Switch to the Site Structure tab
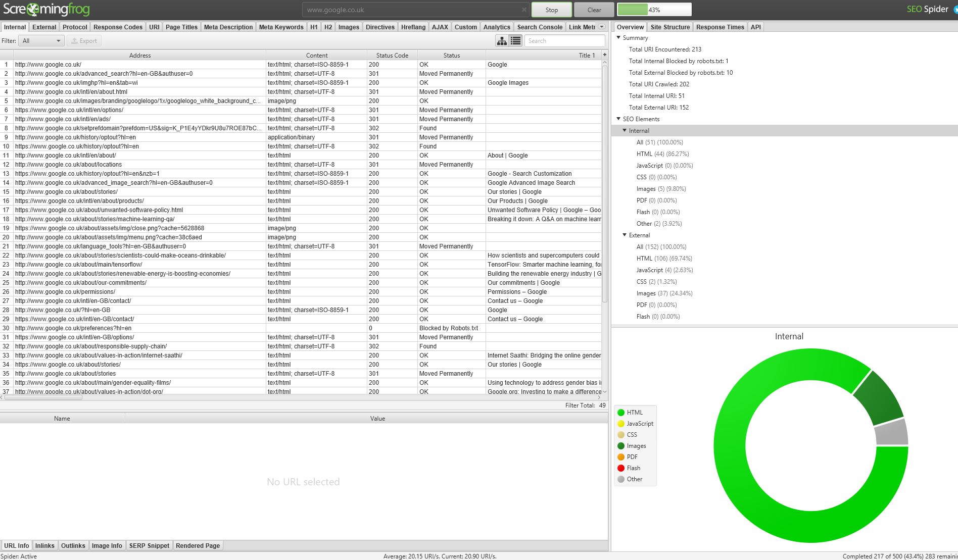This screenshot has height=560, width=958. (670, 27)
